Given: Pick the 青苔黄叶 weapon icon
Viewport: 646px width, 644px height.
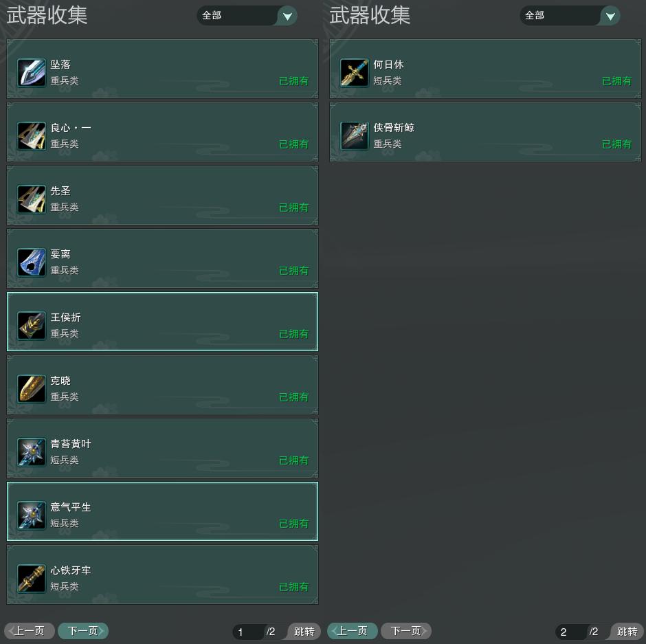Looking at the screenshot, I should point(32,452).
